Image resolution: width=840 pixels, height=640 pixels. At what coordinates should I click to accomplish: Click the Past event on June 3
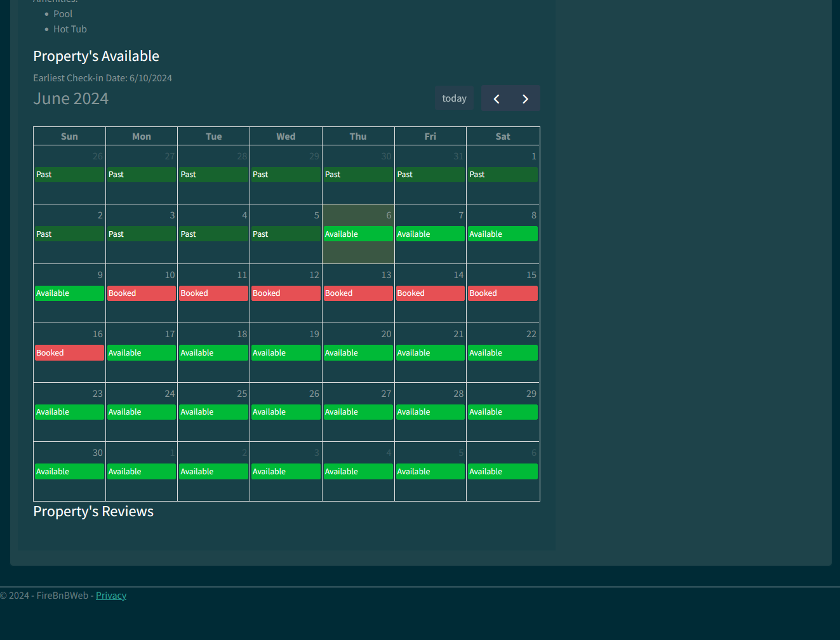point(142,234)
